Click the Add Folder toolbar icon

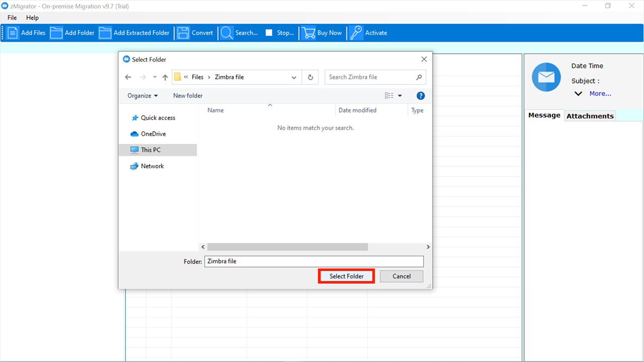pos(56,33)
